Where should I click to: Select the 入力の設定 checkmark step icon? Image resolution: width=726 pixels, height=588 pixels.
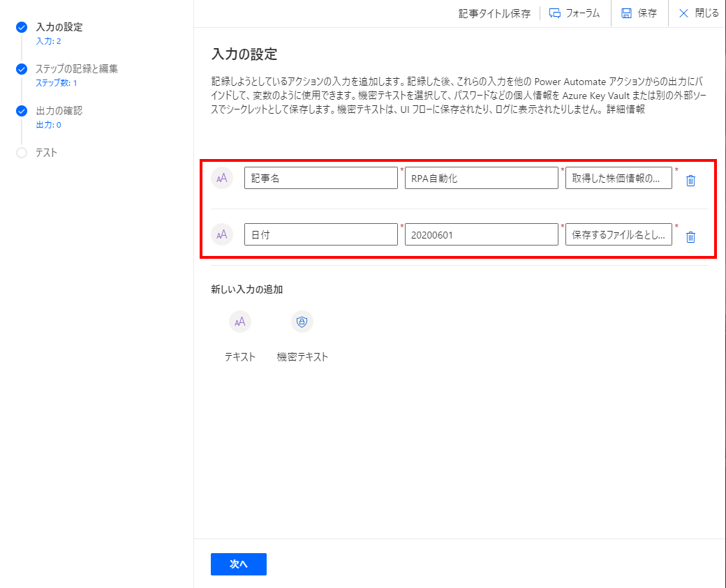[x=22, y=27]
